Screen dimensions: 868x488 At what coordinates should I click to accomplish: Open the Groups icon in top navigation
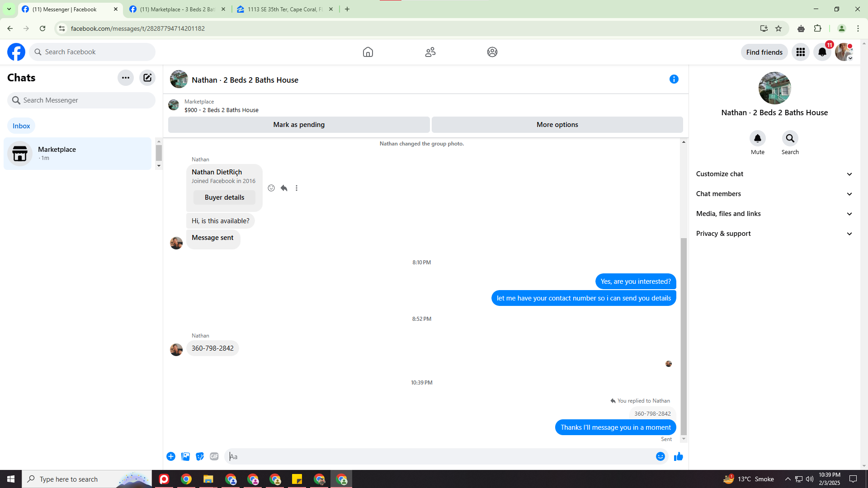(x=492, y=52)
